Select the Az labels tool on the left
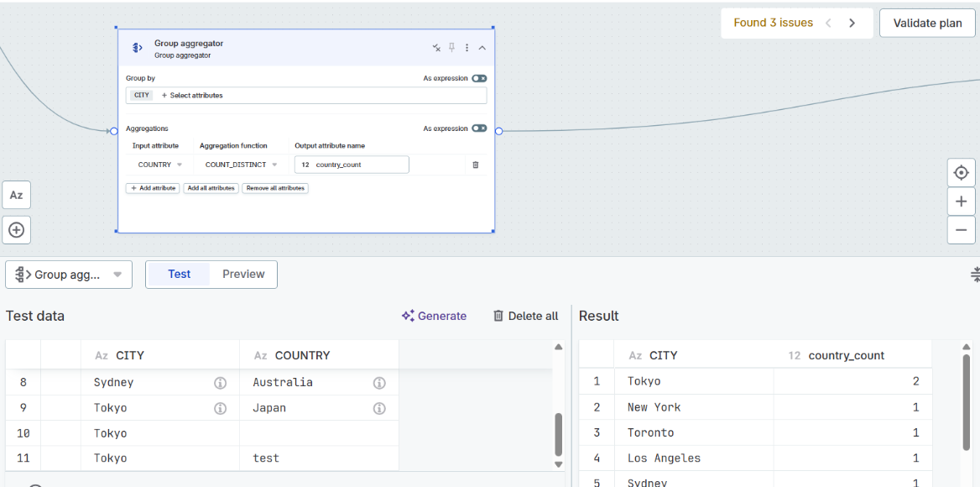Image resolution: width=980 pixels, height=487 pixels. coord(16,195)
